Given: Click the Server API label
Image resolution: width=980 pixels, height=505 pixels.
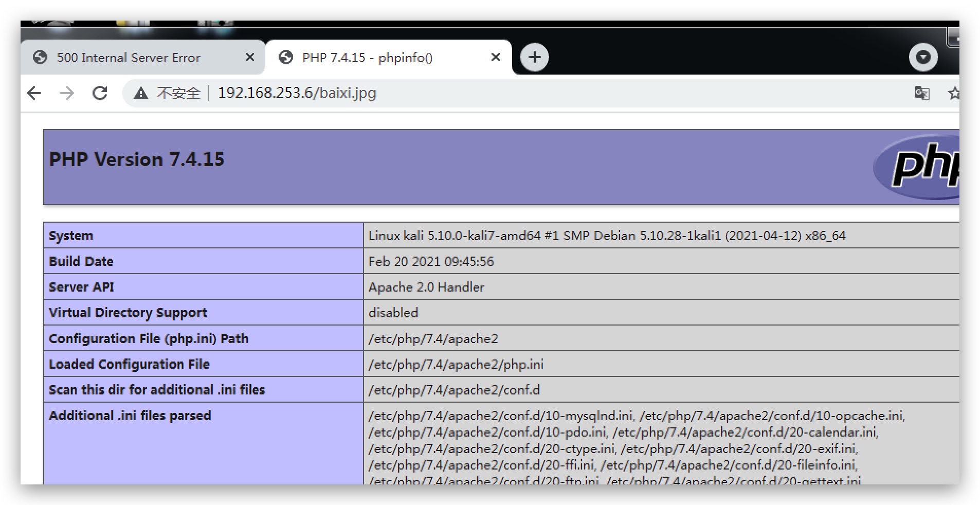Looking at the screenshot, I should click(81, 287).
